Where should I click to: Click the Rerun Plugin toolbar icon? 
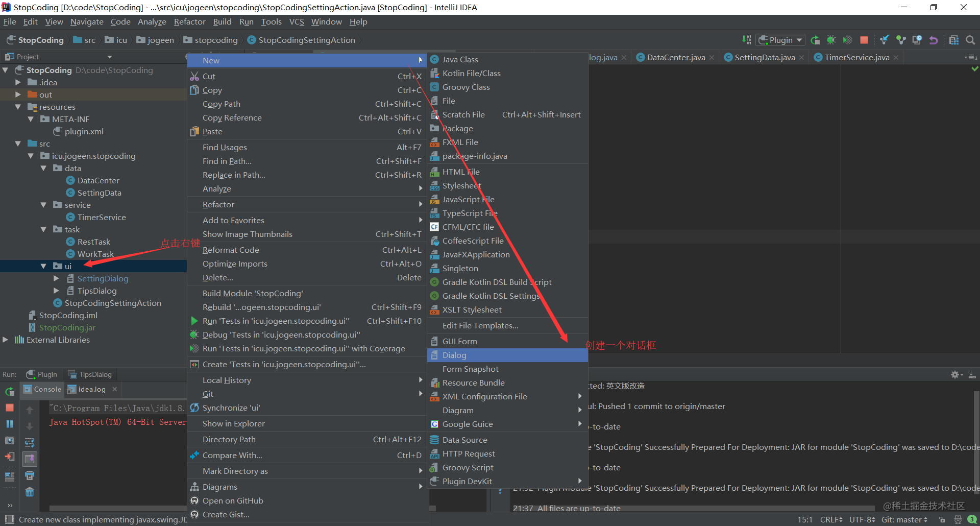click(815, 40)
